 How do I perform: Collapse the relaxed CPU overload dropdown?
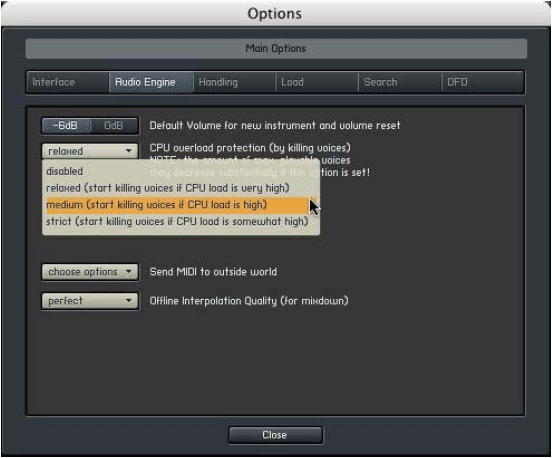pos(90,151)
